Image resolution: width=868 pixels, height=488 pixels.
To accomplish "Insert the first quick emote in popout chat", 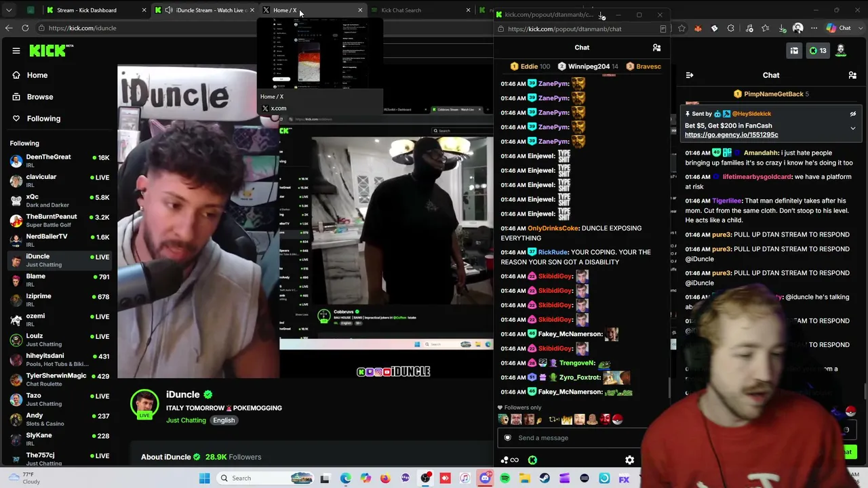I will pyautogui.click(x=504, y=420).
